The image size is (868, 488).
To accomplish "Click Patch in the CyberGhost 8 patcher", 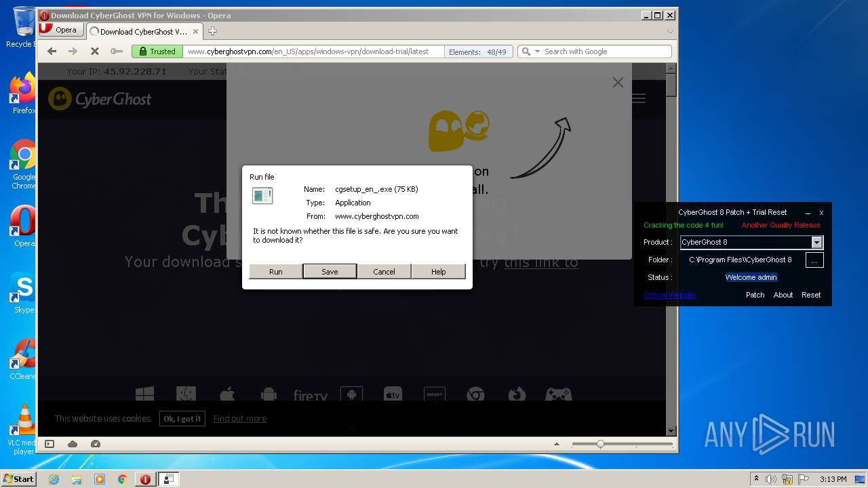I will pyautogui.click(x=755, y=295).
